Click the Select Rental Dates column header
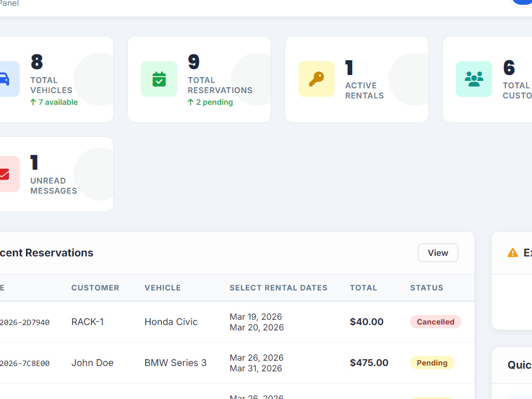The height and width of the screenshot is (399, 532). click(x=279, y=288)
